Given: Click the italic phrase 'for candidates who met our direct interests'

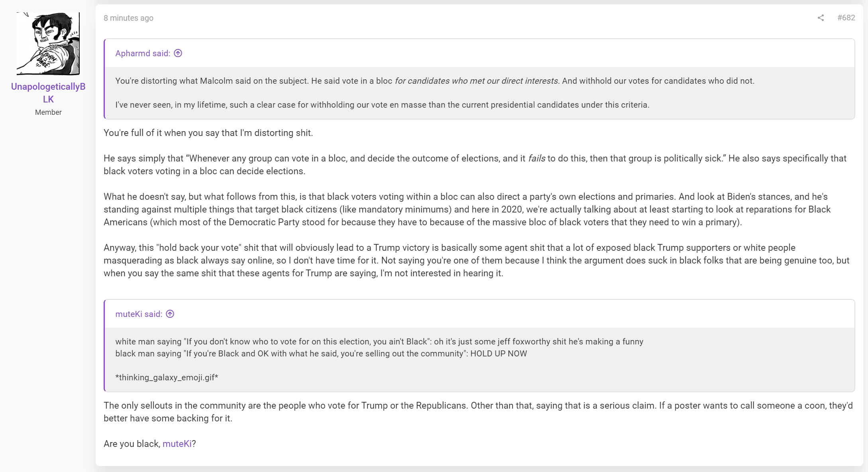Looking at the screenshot, I should 476,81.
